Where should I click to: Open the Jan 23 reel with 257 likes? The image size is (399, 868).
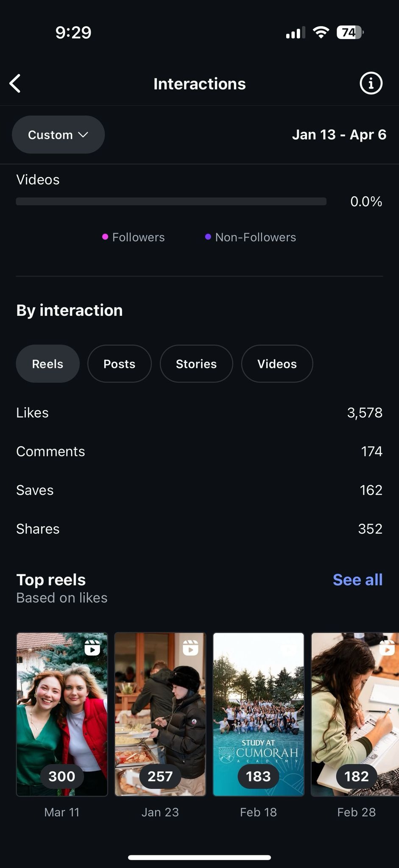pyautogui.click(x=160, y=714)
